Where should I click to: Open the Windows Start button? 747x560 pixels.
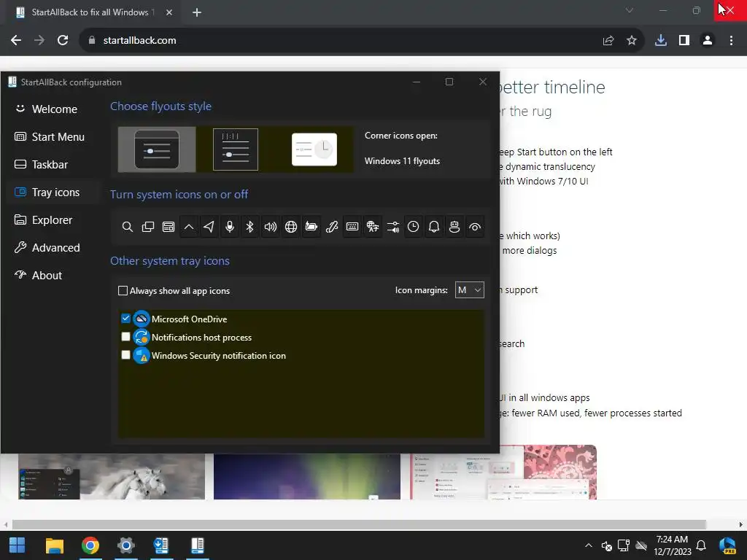(x=18, y=545)
